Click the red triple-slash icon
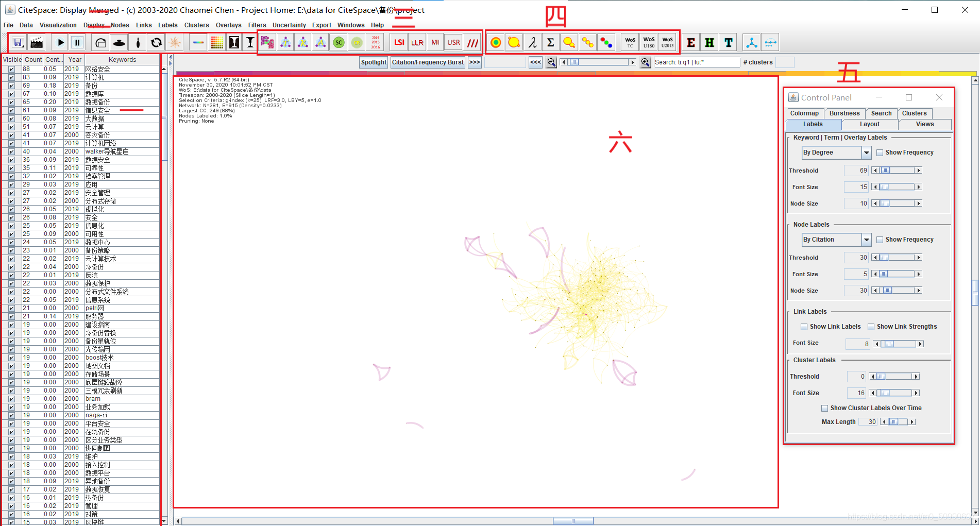Image resolution: width=980 pixels, height=526 pixels. (472, 43)
